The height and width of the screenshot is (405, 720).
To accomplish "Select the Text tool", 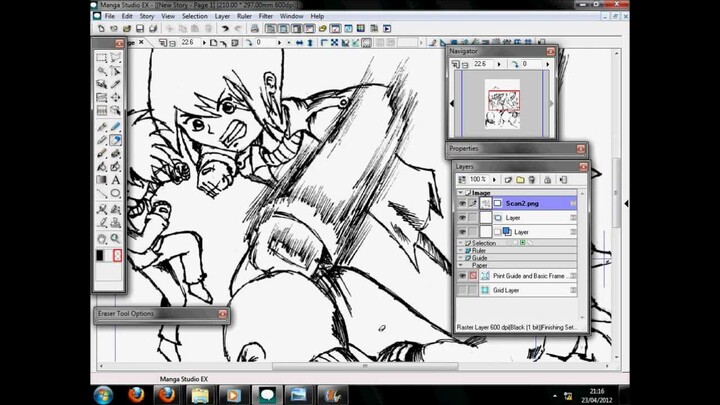I will [x=116, y=180].
